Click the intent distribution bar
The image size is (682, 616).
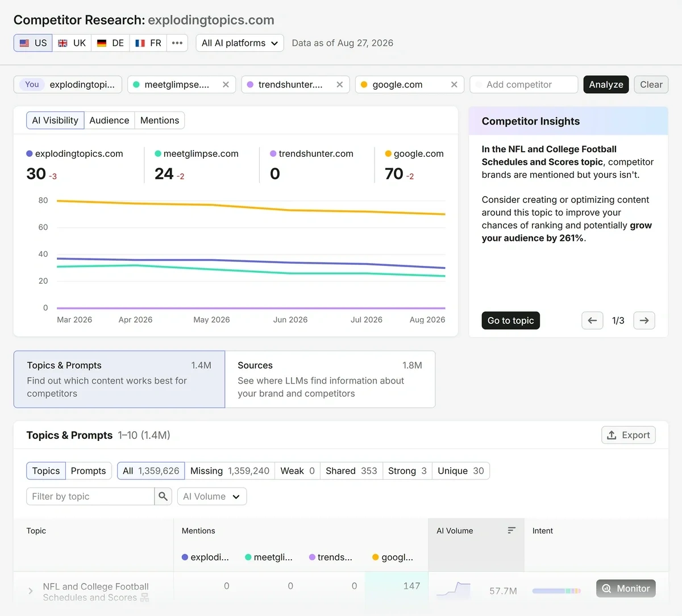556,591
